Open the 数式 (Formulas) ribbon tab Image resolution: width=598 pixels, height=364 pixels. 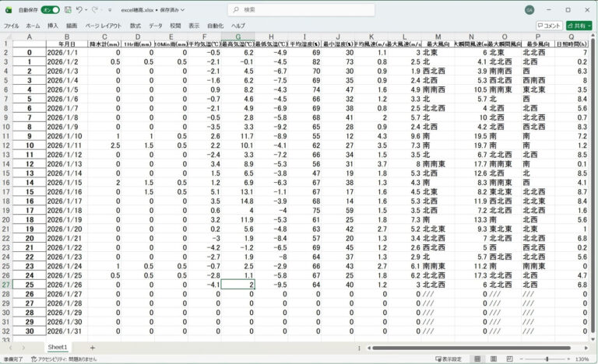pos(135,26)
